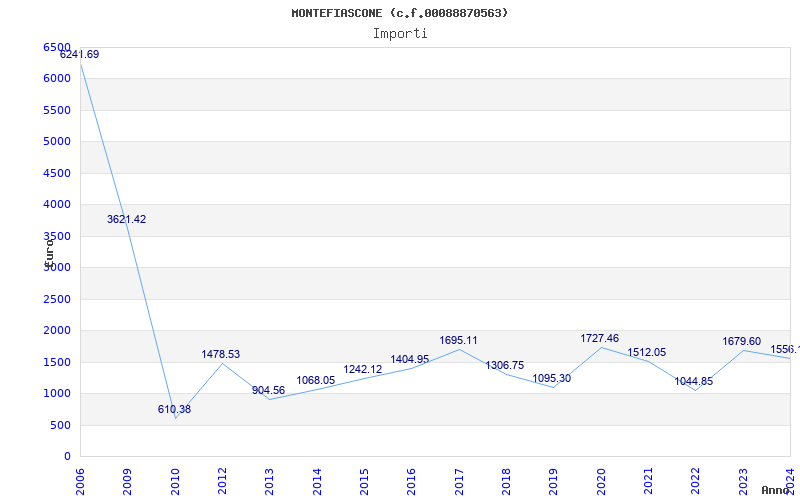Select the data label 1044.85
The width and height of the screenshot is (800, 500).
click(x=693, y=382)
